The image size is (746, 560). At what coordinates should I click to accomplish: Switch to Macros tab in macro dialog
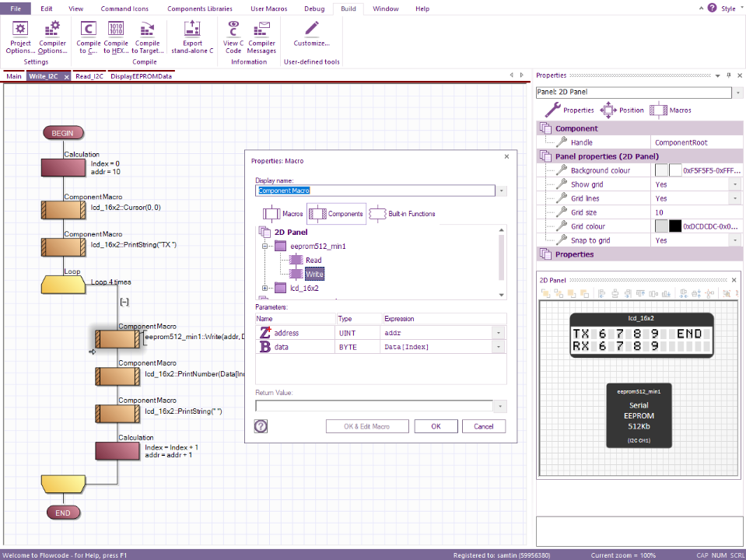[283, 214]
